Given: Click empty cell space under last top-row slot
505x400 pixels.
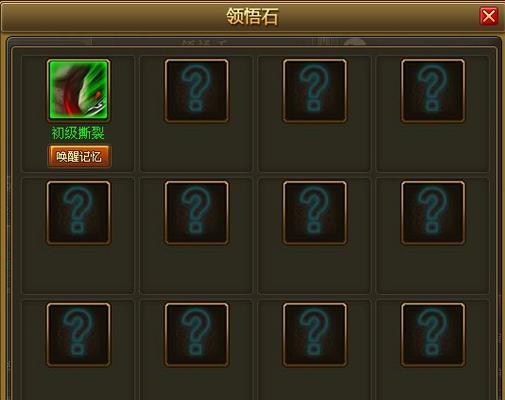Looking at the screenshot, I should point(433,147).
